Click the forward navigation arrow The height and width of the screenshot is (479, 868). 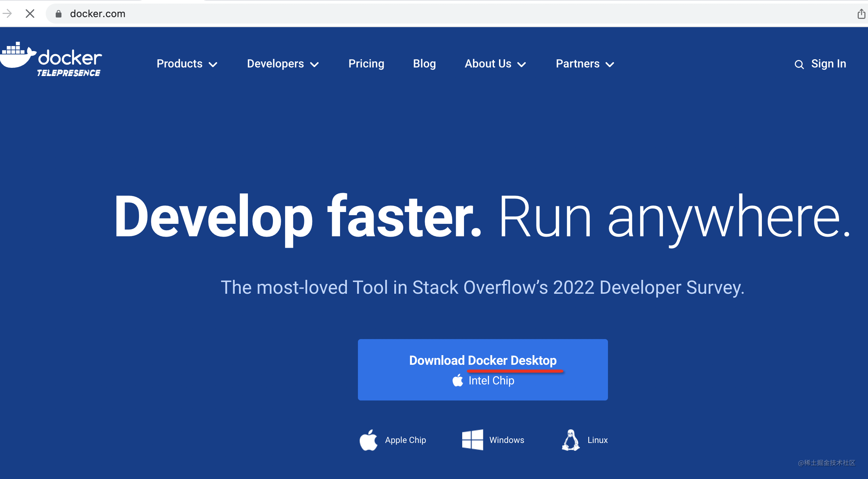[x=8, y=14]
